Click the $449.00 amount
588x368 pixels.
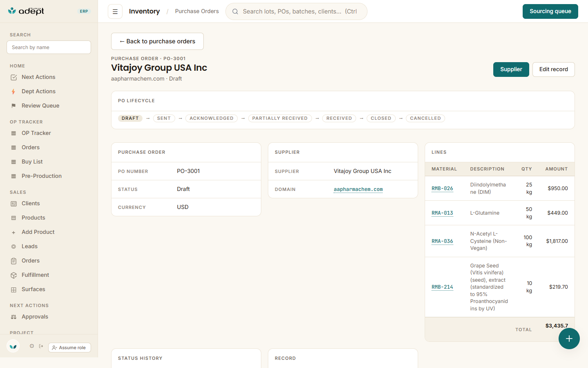(x=558, y=213)
